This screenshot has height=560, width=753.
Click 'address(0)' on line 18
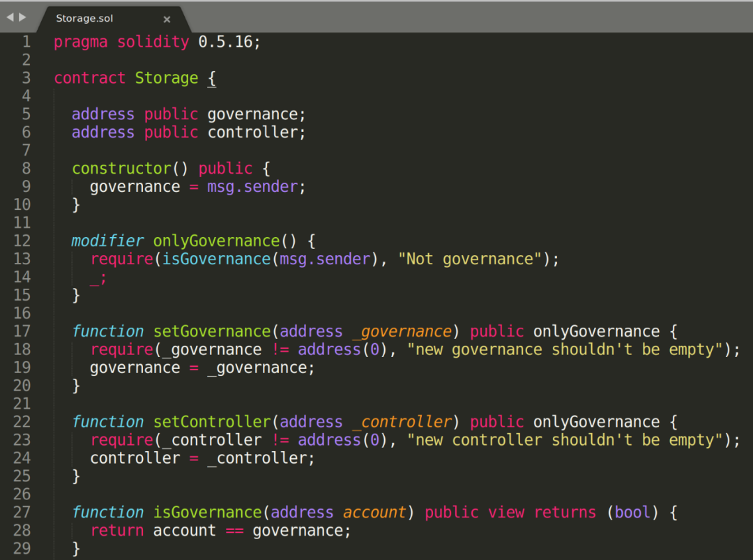[342, 349]
